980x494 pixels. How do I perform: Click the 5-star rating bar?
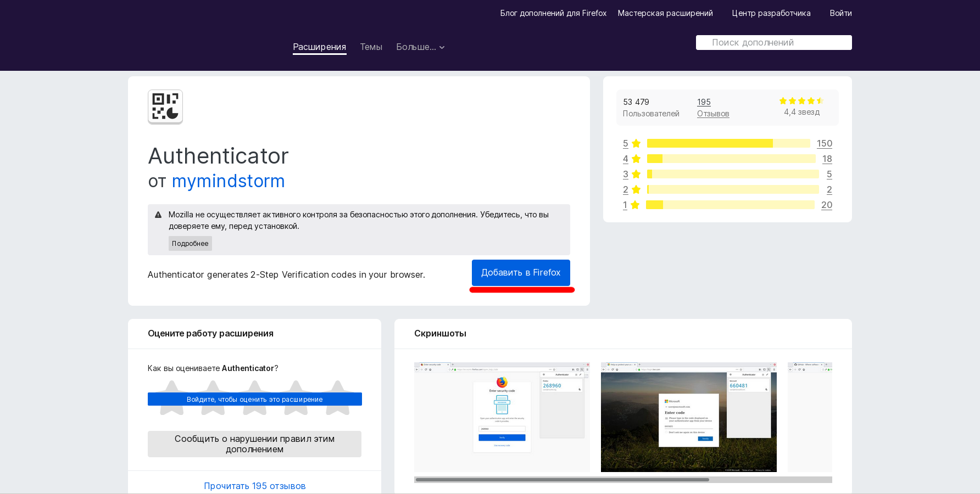(x=728, y=143)
